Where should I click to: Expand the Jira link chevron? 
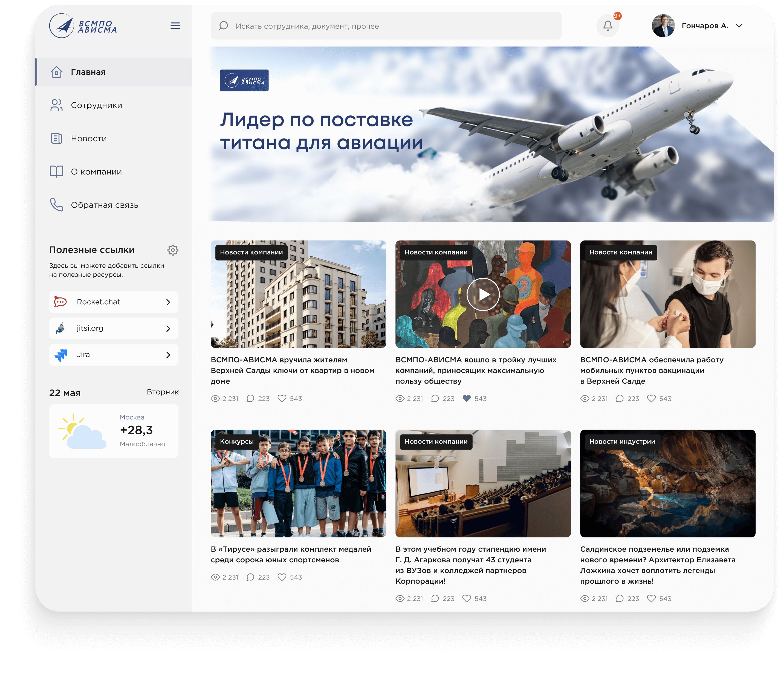[168, 355]
